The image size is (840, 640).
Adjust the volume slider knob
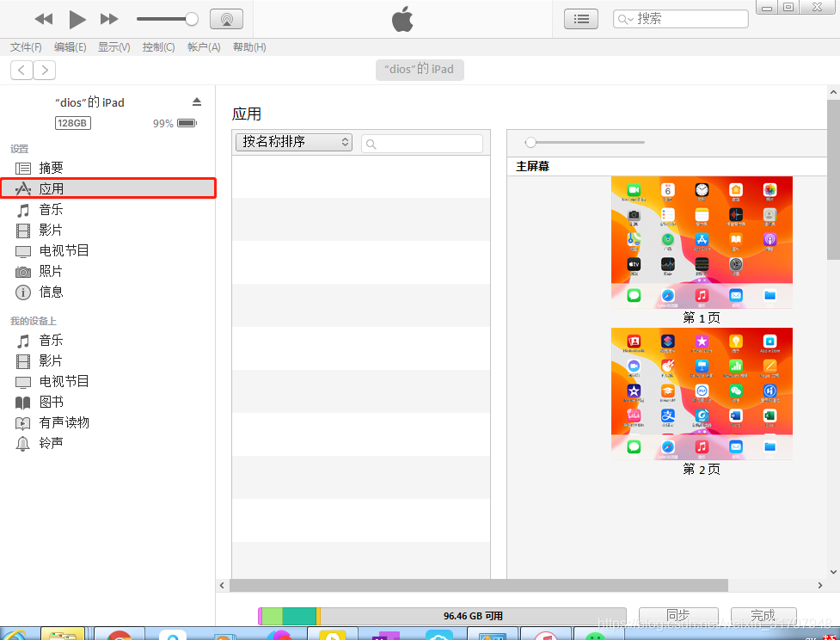click(x=191, y=19)
